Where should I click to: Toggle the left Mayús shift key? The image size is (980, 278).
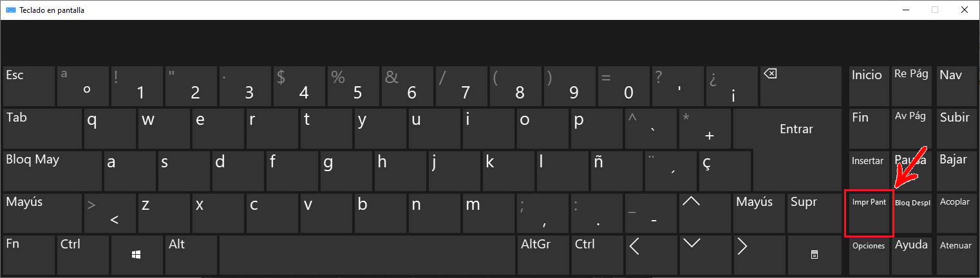point(42,212)
